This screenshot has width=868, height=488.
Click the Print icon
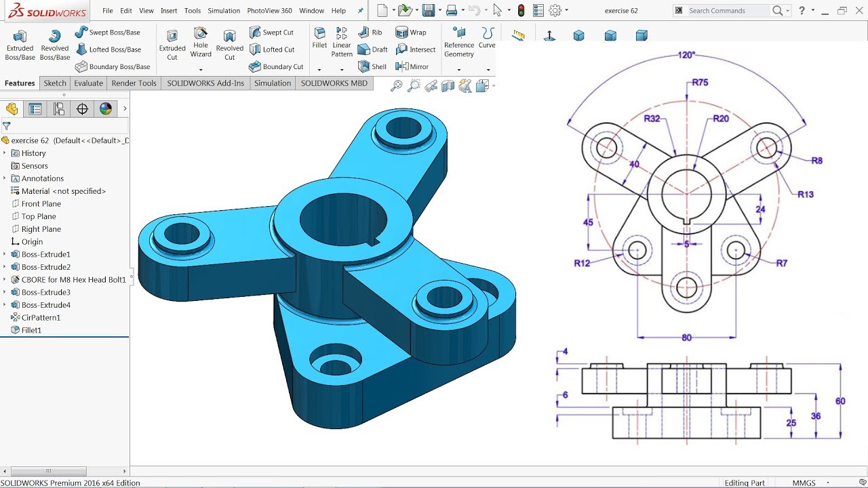click(x=452, y=10)
